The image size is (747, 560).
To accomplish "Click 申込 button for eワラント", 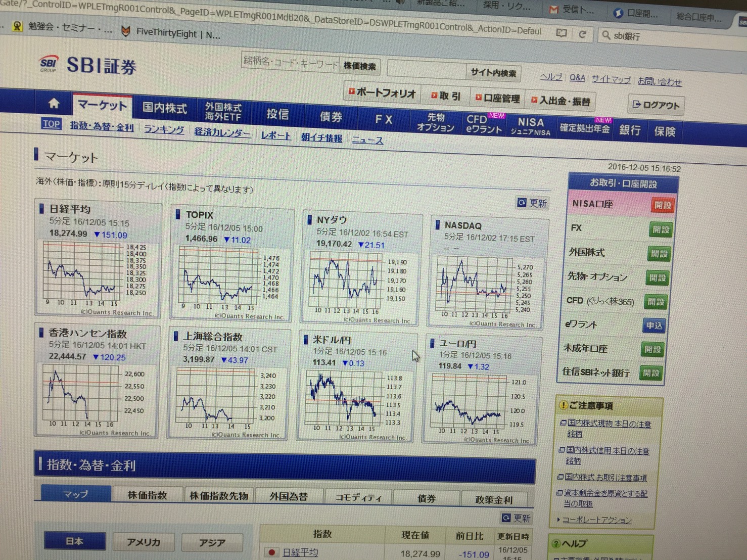I will [x=654, y=325].
